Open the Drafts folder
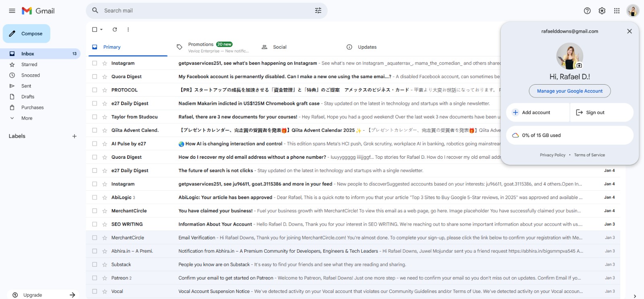The image size is (644, 299). click(40, 97)
